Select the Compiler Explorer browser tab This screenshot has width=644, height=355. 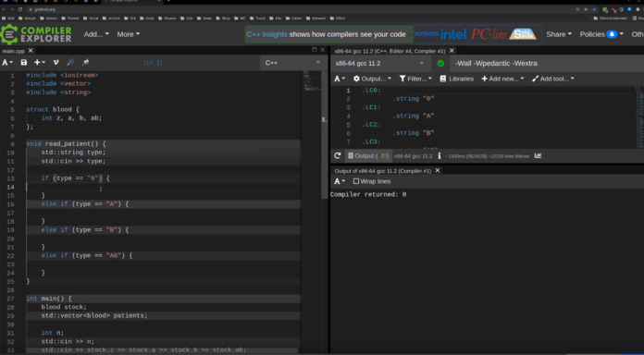130,1
